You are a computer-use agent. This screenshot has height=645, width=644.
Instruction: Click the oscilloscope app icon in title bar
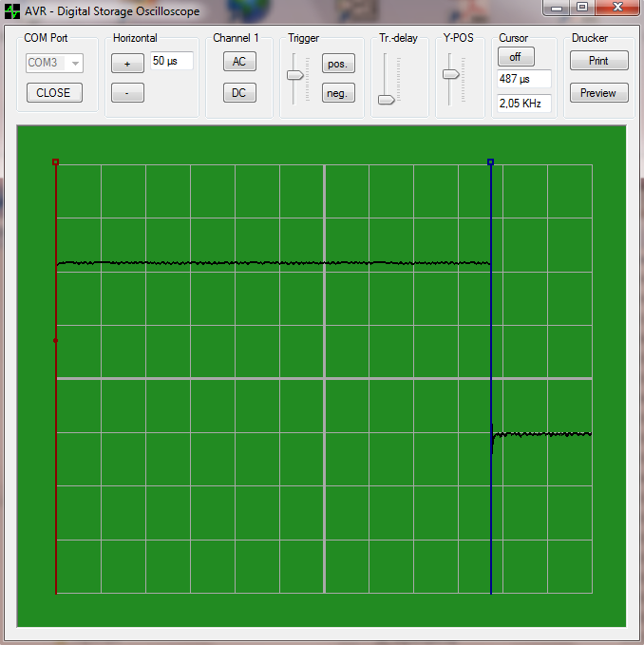[x=12, y=11]
